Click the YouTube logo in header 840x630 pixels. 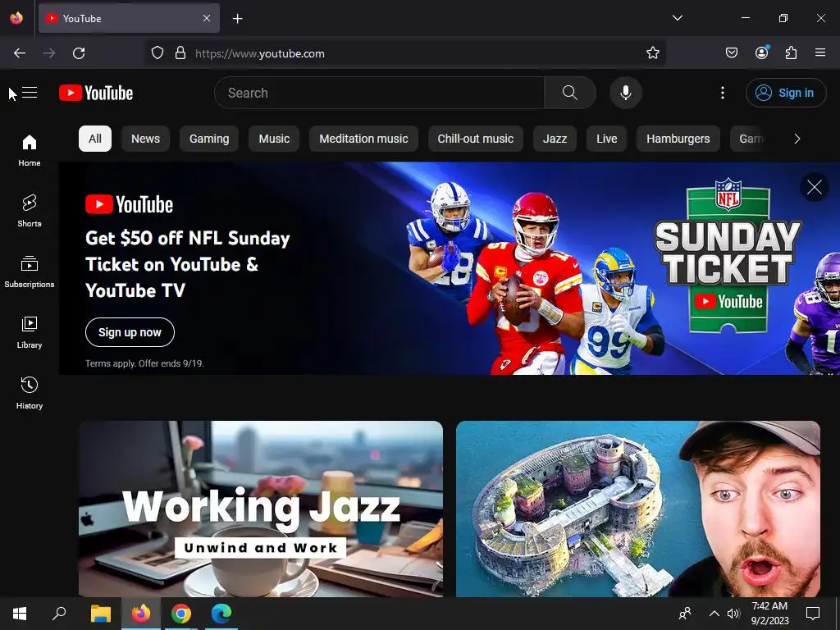click(x=96, y=93)
